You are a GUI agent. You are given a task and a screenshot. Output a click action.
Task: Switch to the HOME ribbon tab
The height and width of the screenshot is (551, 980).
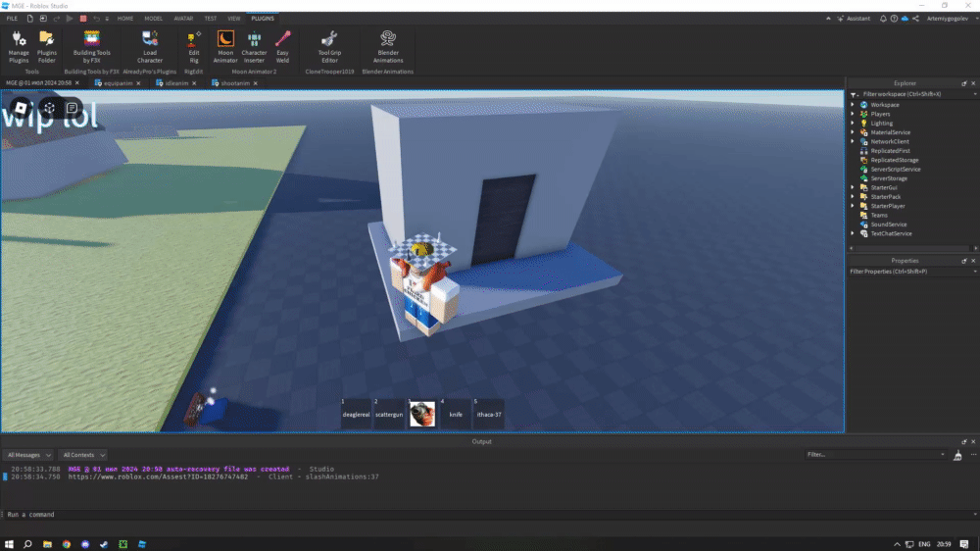(125, 19)
